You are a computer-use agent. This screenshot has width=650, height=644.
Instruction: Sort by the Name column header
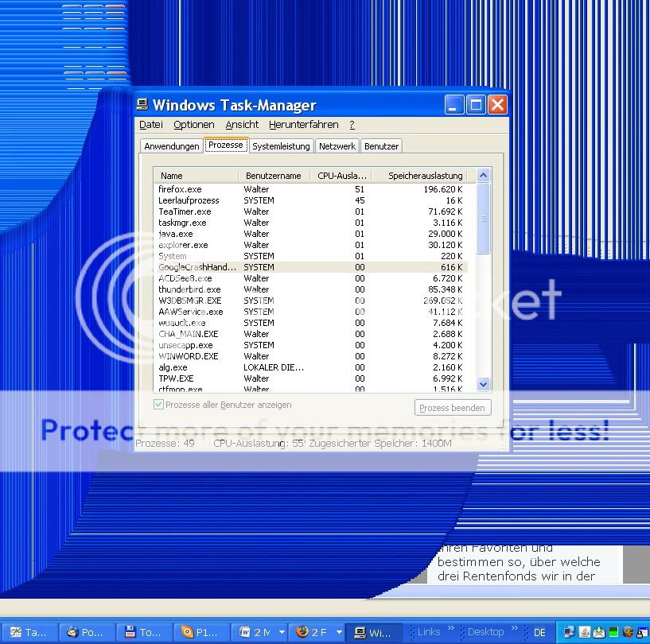(196, 176)
